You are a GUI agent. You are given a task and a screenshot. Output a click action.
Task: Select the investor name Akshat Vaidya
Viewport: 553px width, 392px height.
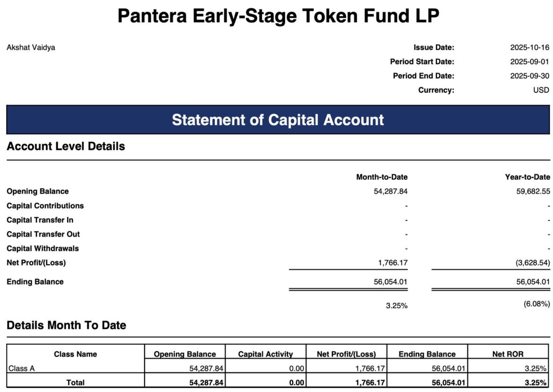click(31, 47)
